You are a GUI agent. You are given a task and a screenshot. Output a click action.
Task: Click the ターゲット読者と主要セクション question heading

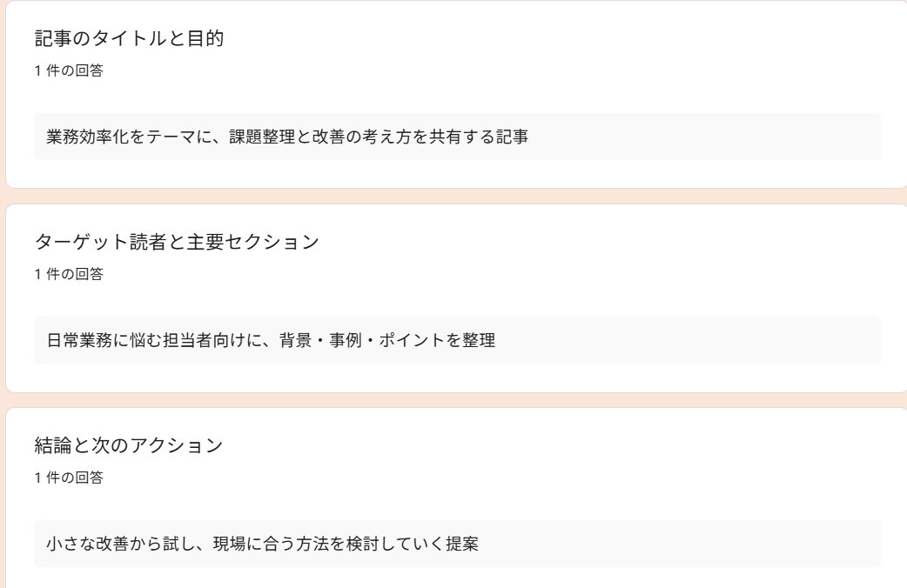click(177, 243)
